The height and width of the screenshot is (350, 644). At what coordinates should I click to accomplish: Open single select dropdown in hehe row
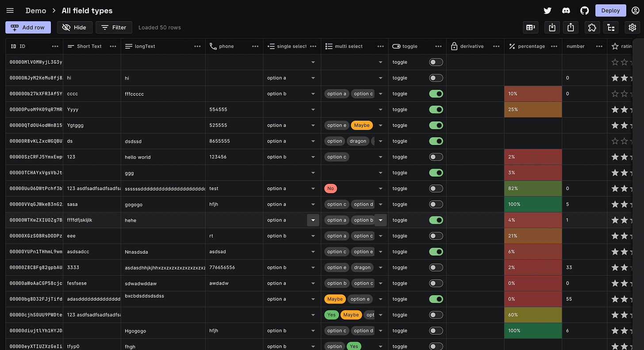313,220
